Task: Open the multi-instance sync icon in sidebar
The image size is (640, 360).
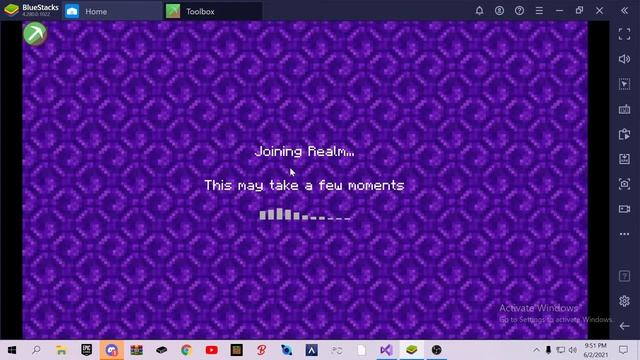Action: (624, 134)
